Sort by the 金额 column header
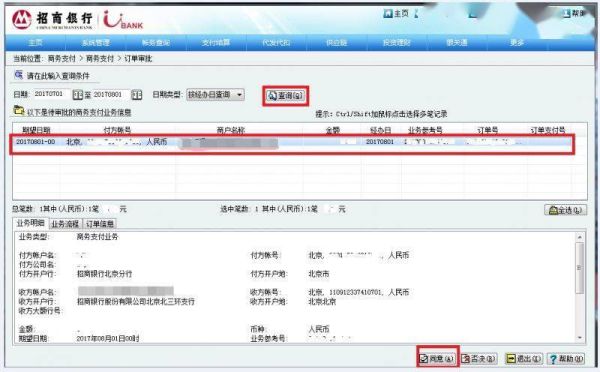Screen dimensions: 600x372 333,130
